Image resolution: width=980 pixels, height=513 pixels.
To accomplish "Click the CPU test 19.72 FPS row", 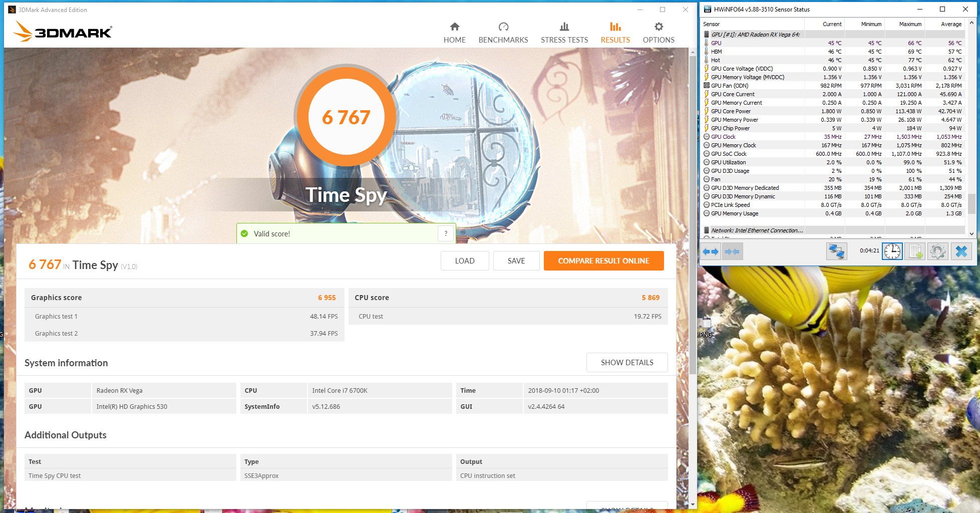I will click(x=508, y=316).
